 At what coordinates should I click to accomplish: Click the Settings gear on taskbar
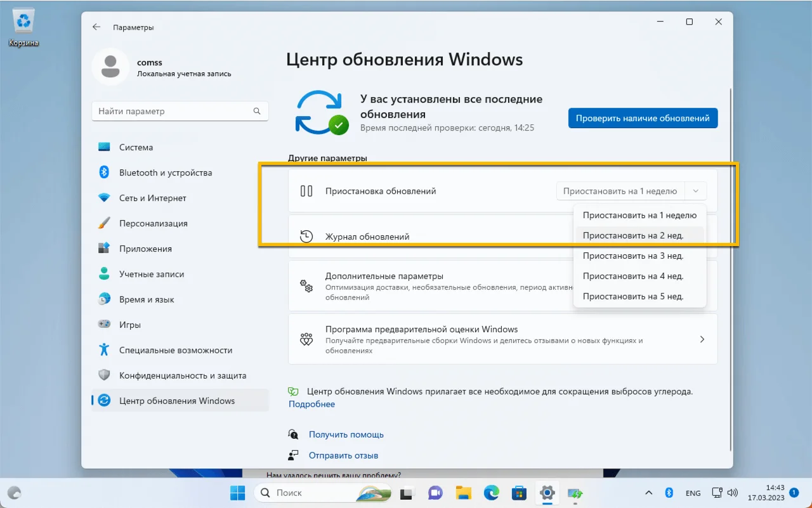coord(547,493)
